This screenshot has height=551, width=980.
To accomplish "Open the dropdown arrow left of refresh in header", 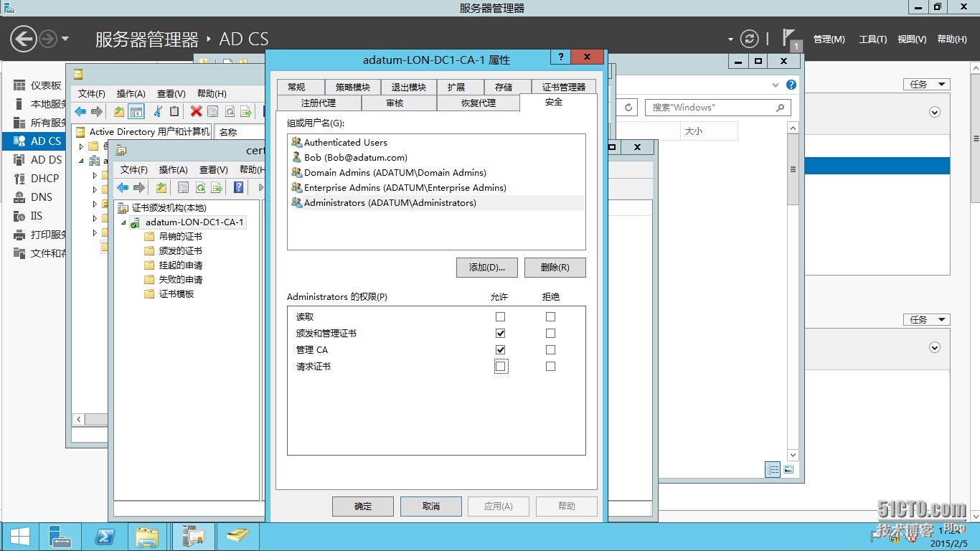I will pyautogui.click(x=730, y=39).
